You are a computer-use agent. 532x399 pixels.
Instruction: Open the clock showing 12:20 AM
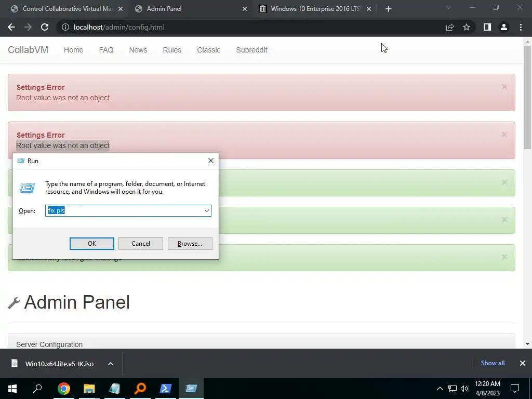[x=487, y=389]
